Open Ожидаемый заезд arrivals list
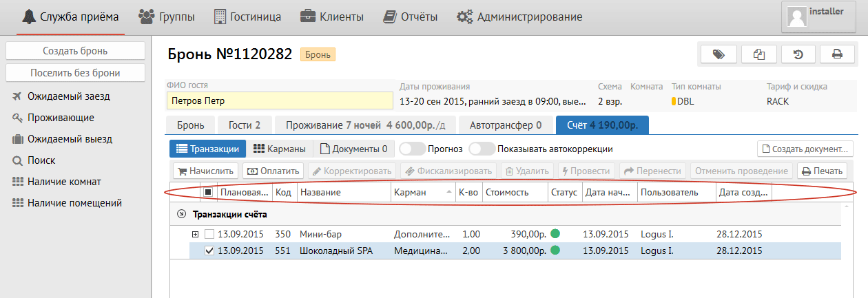The height and width of the screenshot is (298, 868). (68, 96)
